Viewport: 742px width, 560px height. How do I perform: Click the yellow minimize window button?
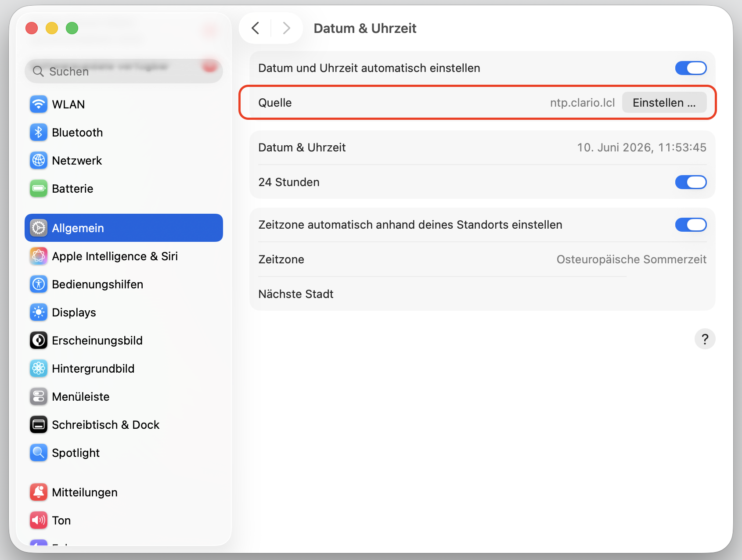tap(52, 28)
